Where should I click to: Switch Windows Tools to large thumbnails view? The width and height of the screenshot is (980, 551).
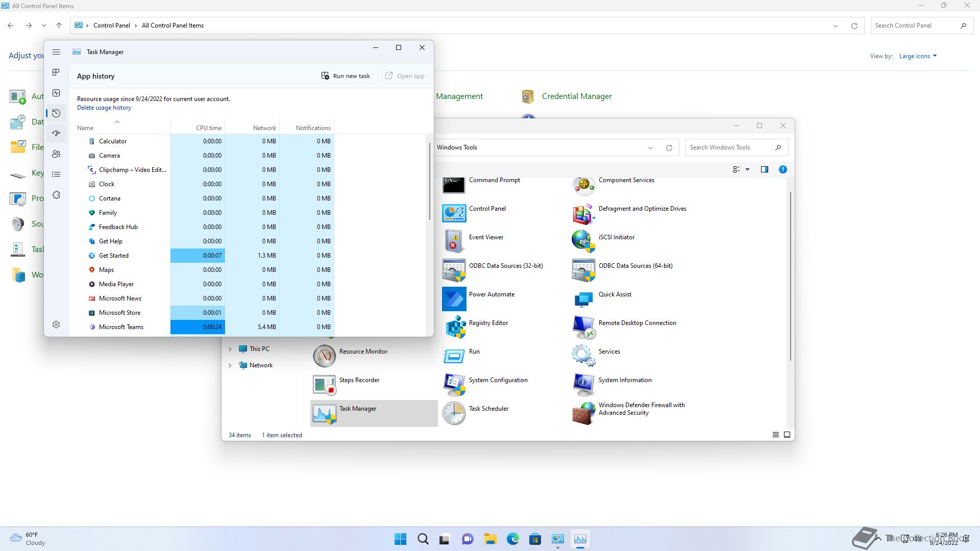[787, 435]
